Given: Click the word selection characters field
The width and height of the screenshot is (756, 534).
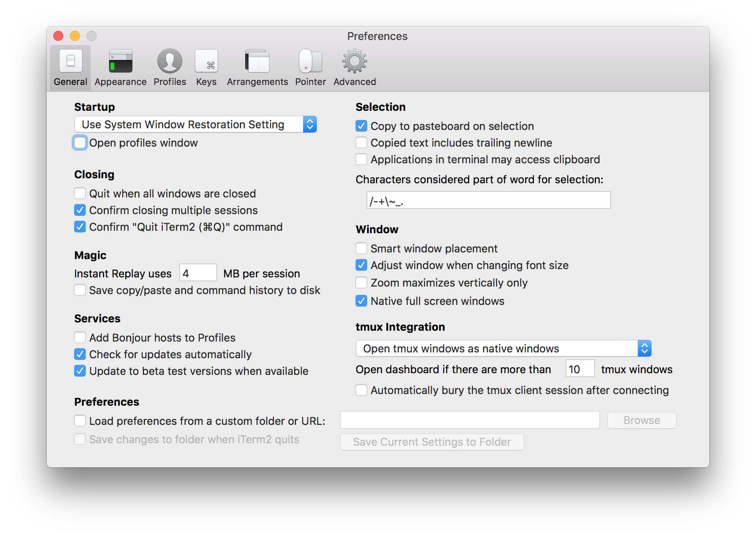Looking at the screenshot, I should [489, 200].
